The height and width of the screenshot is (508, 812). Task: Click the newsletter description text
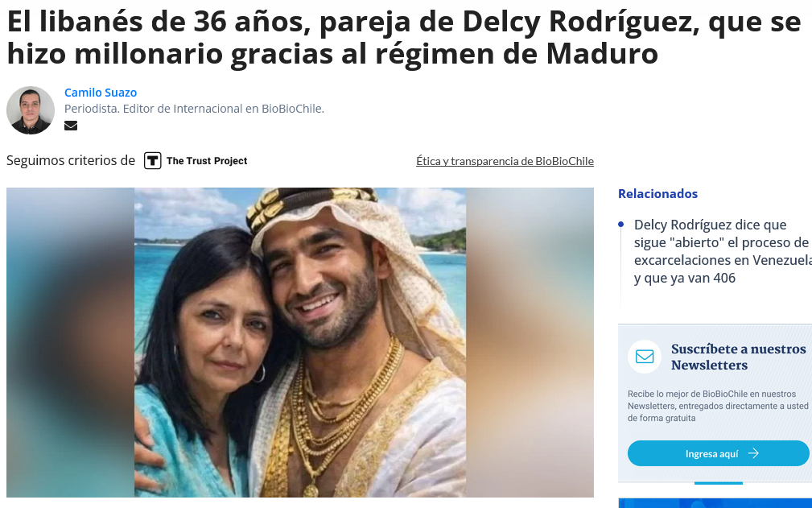point(718,406)
